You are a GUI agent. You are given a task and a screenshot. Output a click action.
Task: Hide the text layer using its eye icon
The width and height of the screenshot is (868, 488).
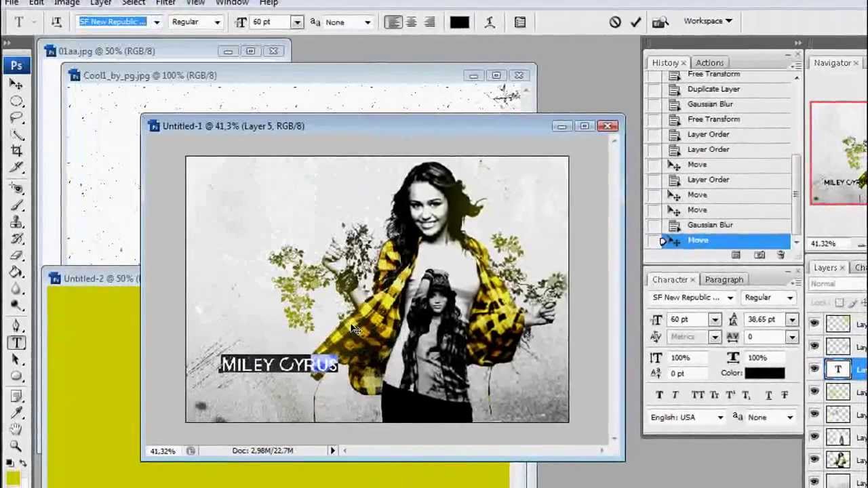(814, 369)
